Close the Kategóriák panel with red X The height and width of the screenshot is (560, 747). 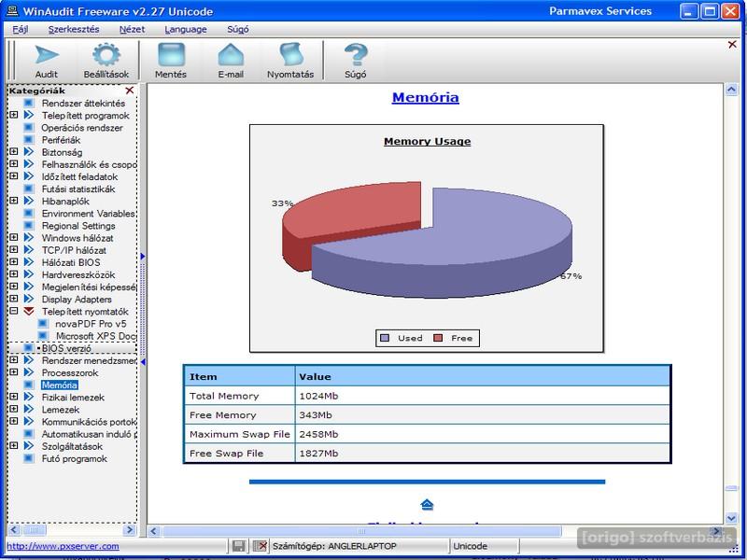pyautogui.click(x=130, y=91)
